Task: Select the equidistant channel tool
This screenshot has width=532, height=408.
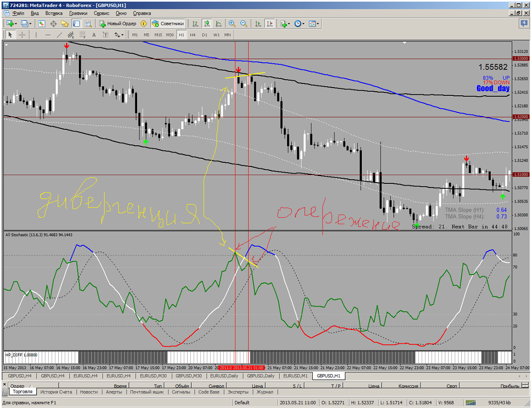Action: 71,34
